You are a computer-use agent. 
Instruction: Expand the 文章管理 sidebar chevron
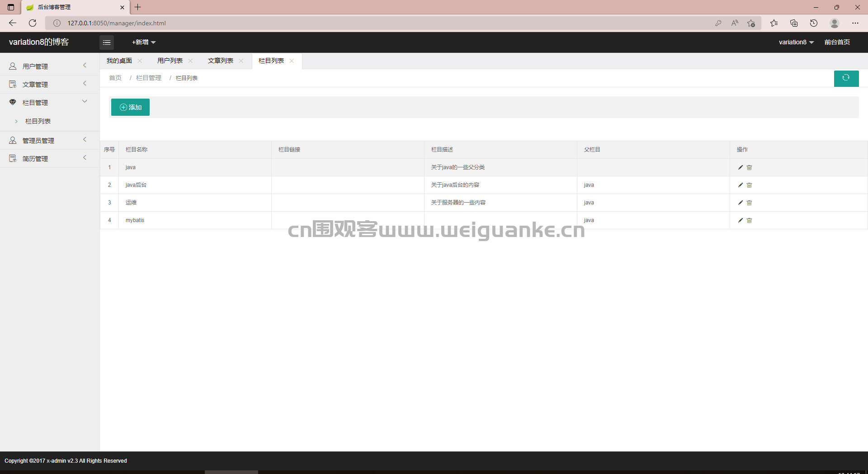click(85, 84)
